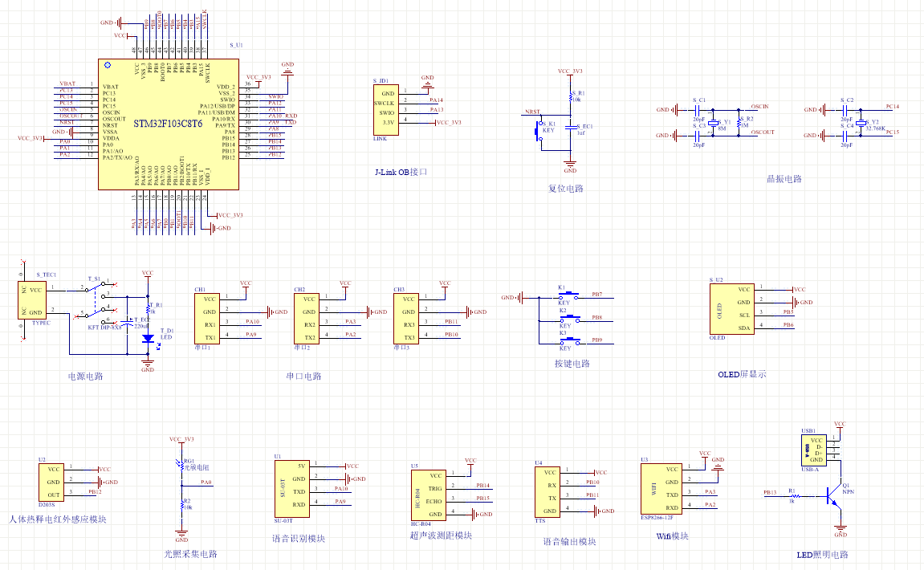Viewport: 924px width, 570px height.
Task: Select the S_TEC1 TYPEC connector symbol
Action: tap(32, 300)
